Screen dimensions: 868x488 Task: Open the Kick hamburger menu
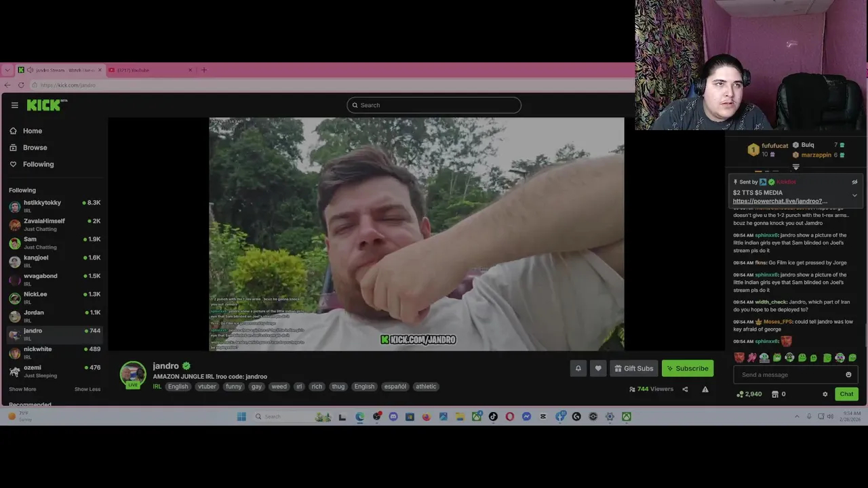click(14, 105)
